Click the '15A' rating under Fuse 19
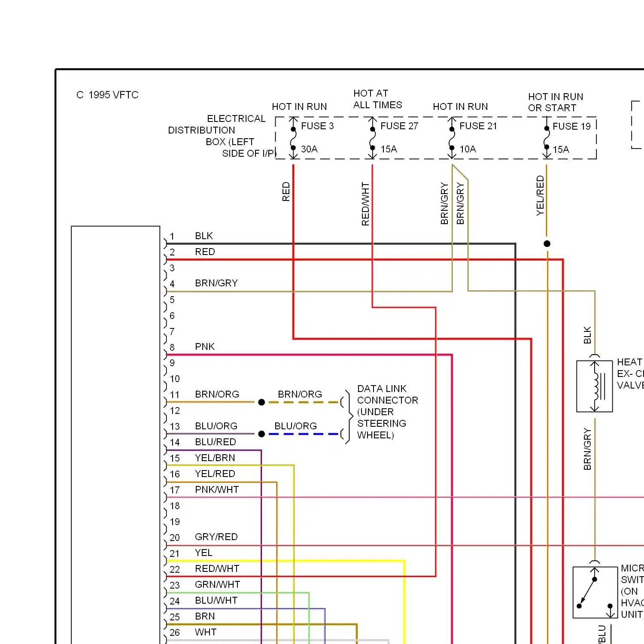This screenshot has height=644, width=644. click(x=561, y=149)
